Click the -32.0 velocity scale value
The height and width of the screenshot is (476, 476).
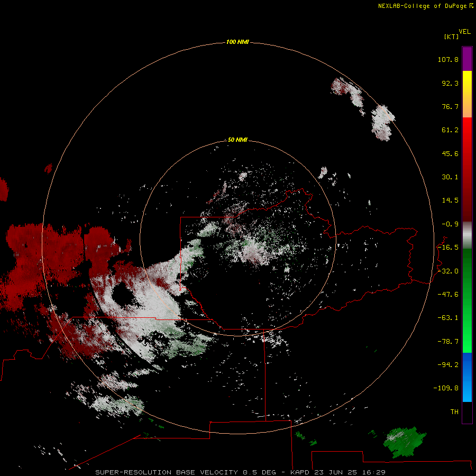[x=448, y=271]
